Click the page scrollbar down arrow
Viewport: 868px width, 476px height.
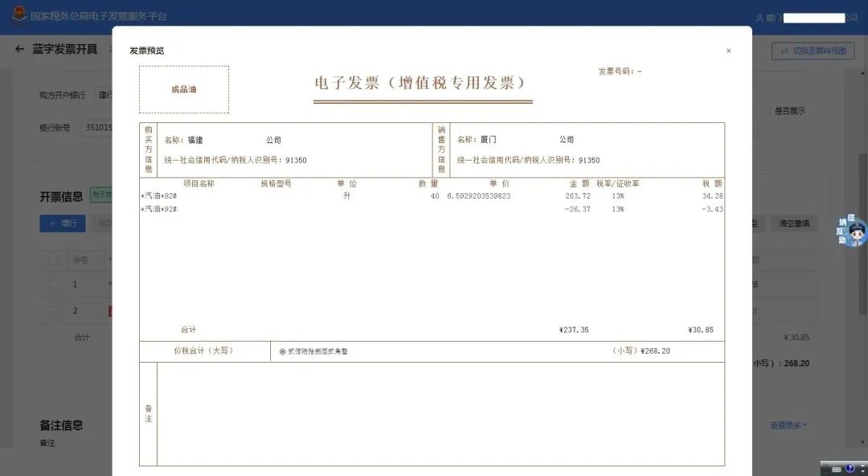click(x=863, y=442)
